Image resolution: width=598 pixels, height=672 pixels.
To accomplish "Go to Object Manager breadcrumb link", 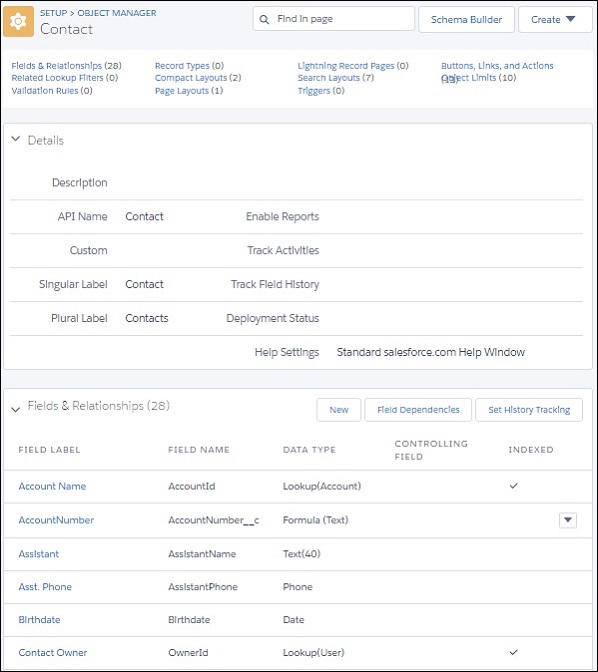I will tap(117, 13).
